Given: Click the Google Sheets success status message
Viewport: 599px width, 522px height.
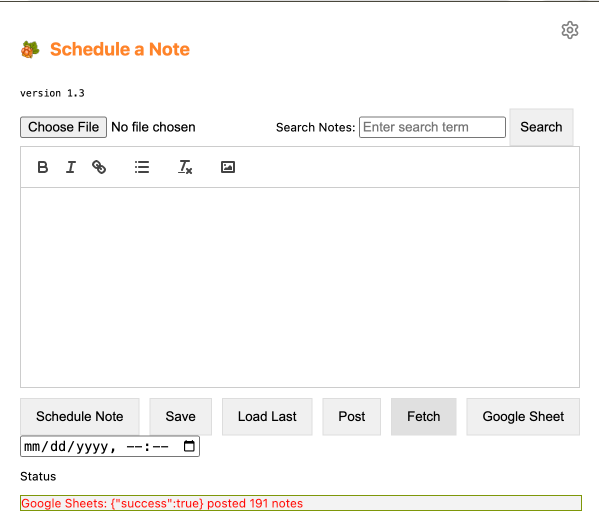Looking at the screenshot, I should coord(162,503).
